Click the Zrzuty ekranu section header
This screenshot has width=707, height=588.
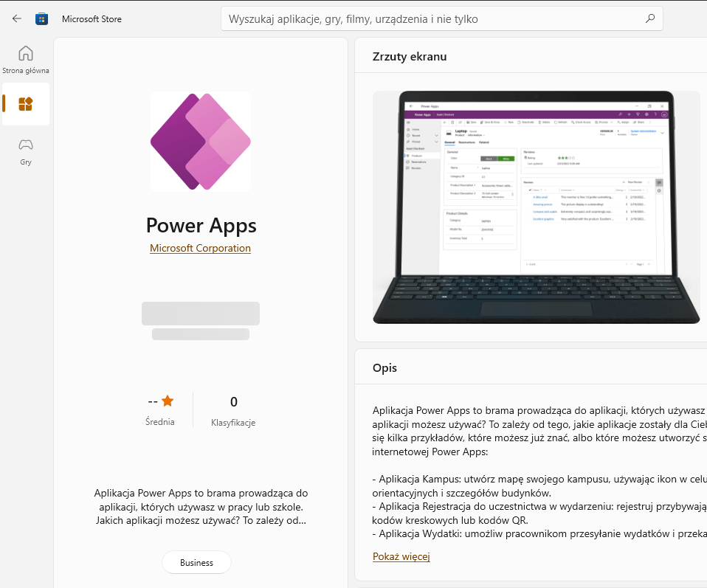(410, 56)
